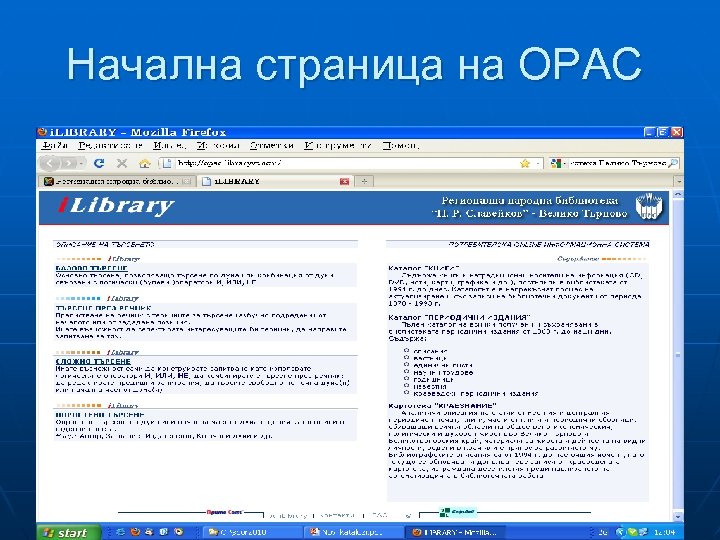This screenshot has height=540, width=720.
Task: Click the iLibrary logo in page header
Action: 116,206
